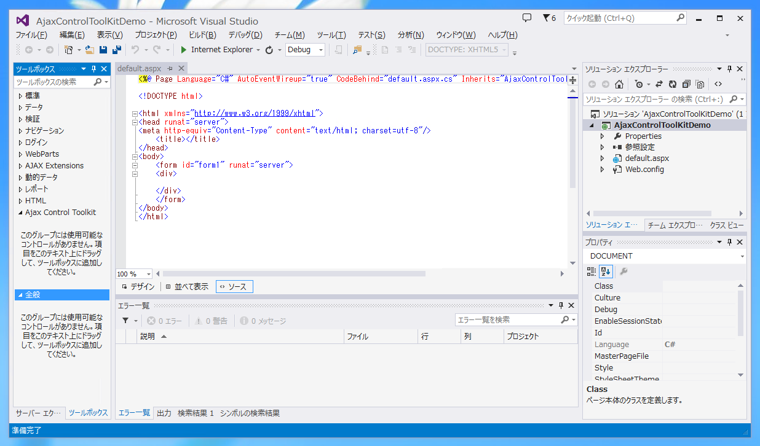Click the New Project toolbar icon

point(69,49)
